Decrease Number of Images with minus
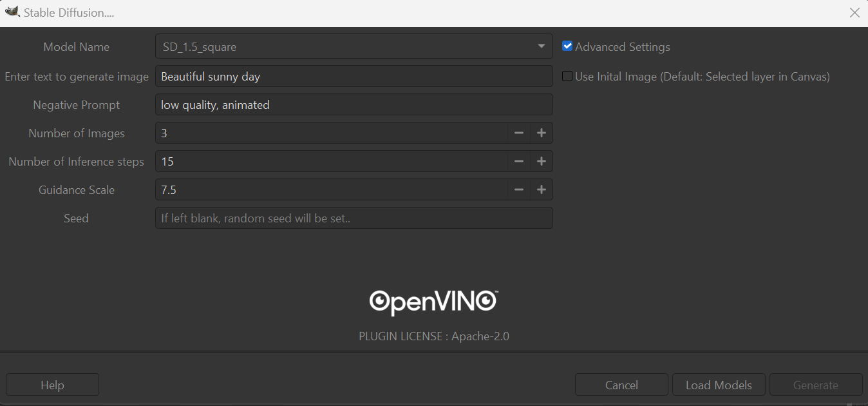 519,133
